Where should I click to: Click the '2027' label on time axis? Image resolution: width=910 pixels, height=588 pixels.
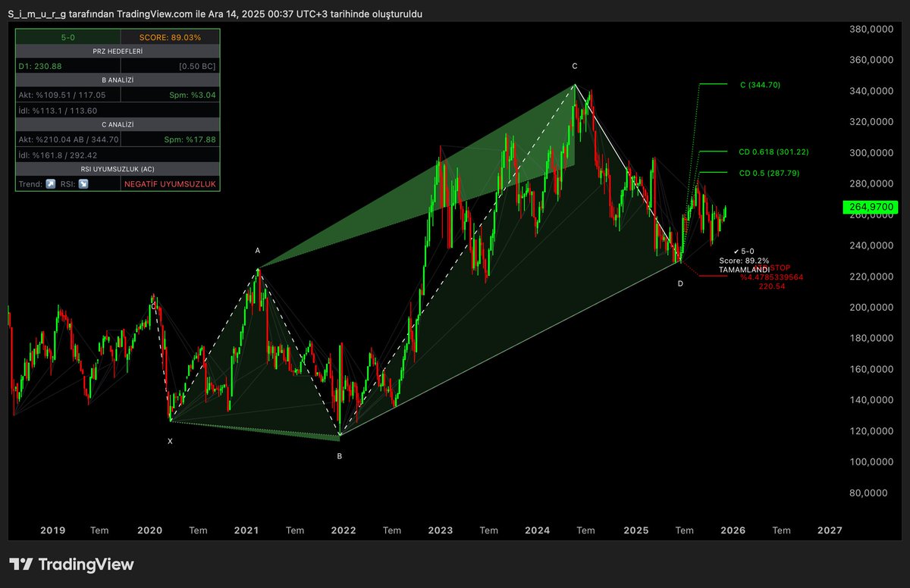click(830, 530)
